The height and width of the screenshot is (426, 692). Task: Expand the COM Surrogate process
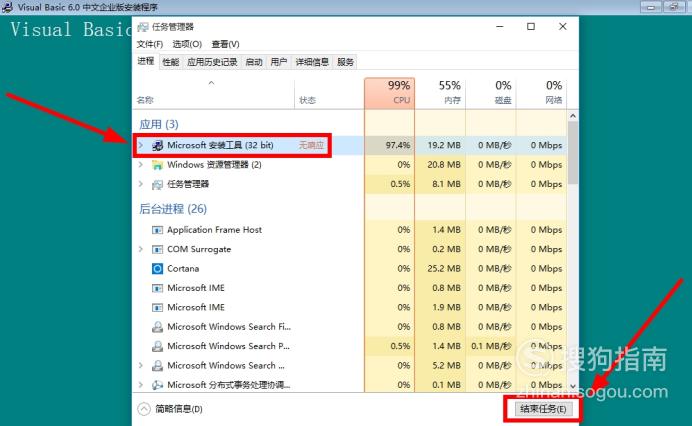(141, 249)
